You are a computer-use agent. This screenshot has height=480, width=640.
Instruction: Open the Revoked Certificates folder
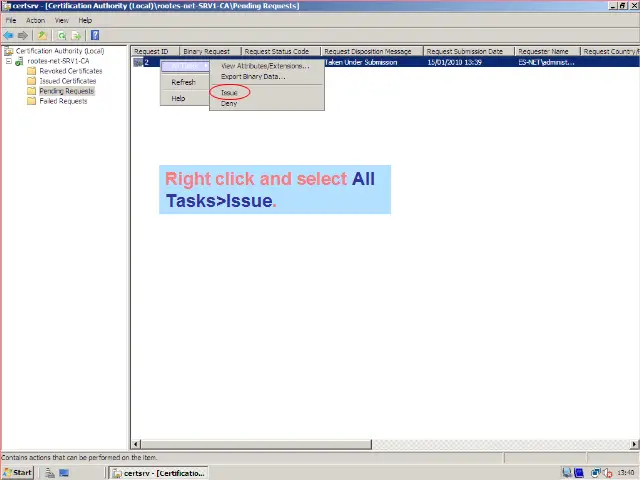point(70,71)
